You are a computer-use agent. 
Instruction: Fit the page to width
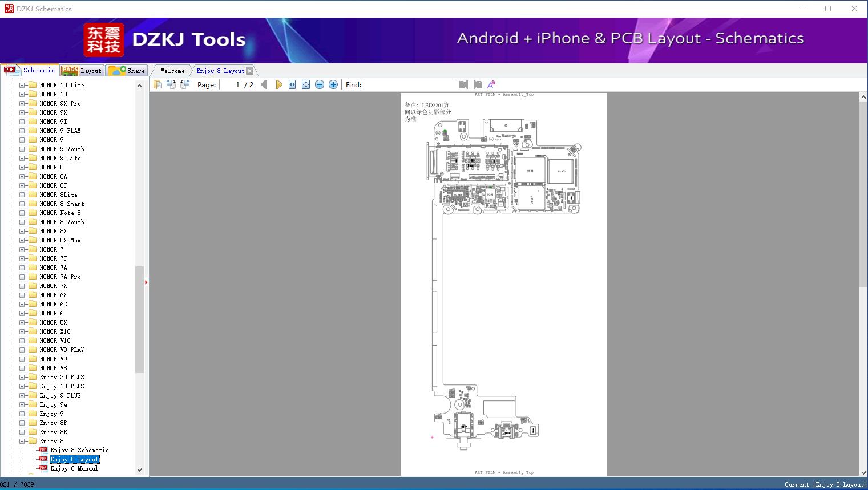292,84
